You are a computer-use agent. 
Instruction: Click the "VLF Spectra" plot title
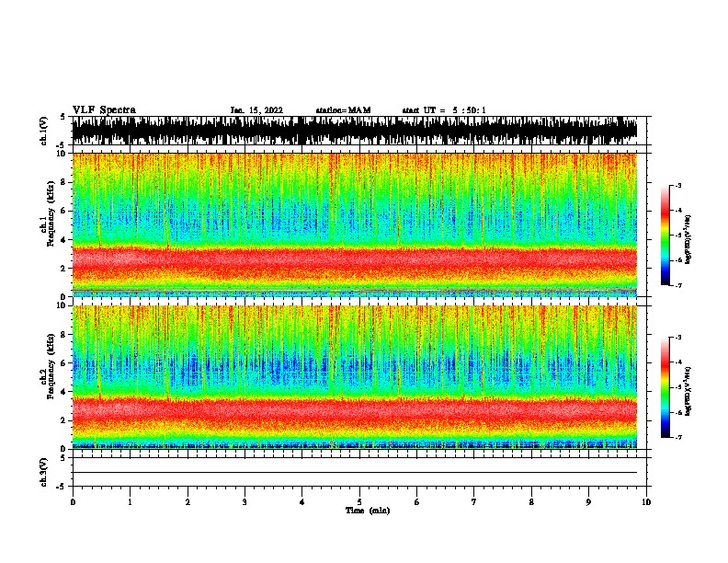click(x=104, y=110)
